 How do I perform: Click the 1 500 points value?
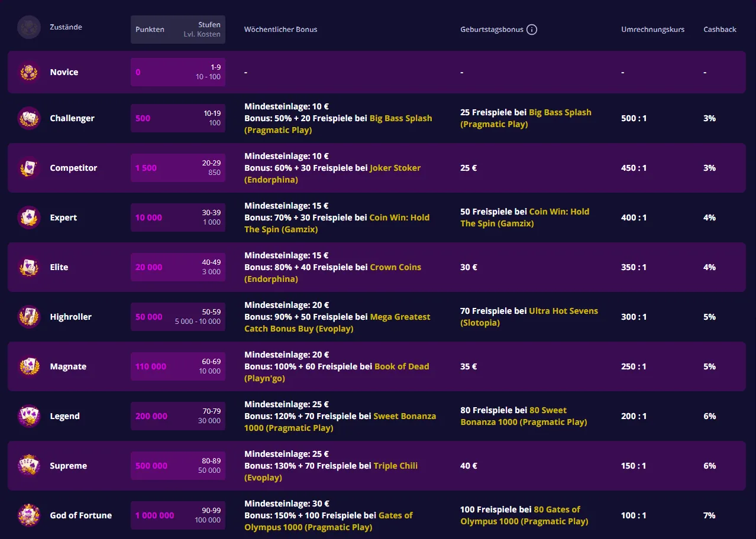pyautogui.click(x=146, y=168)
